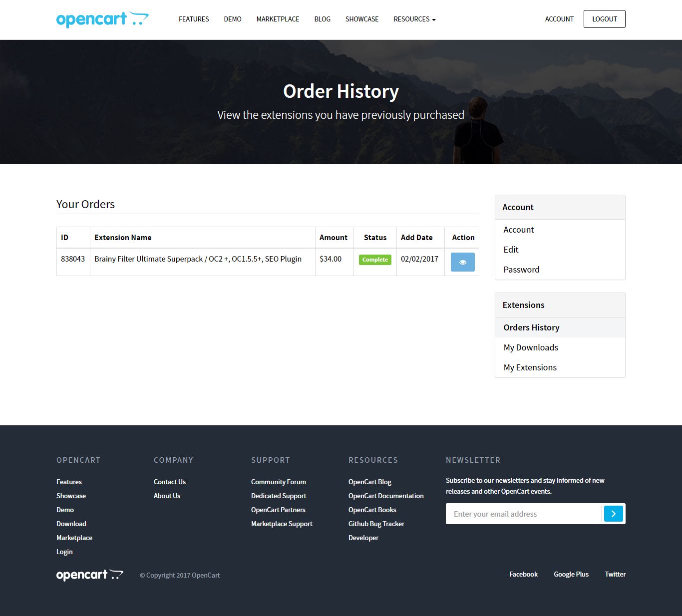Open Contact Us in the footer
Viewport: 682px width, 616px height.
pyautogui.click(x=170, y=482)
